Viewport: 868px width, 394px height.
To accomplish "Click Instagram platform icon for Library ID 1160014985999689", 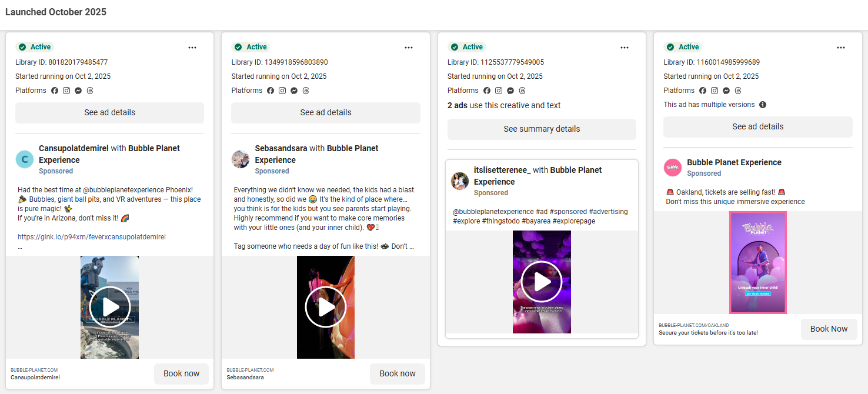I will [x=715, y=91].
